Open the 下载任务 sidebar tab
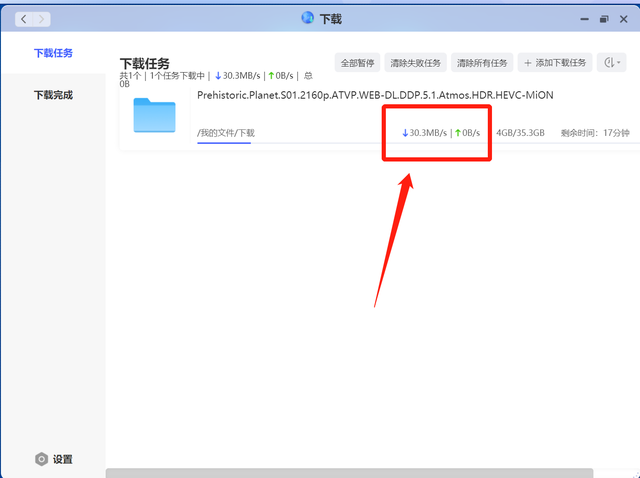Viewport: 640px width, 478px height. point(53,53)
